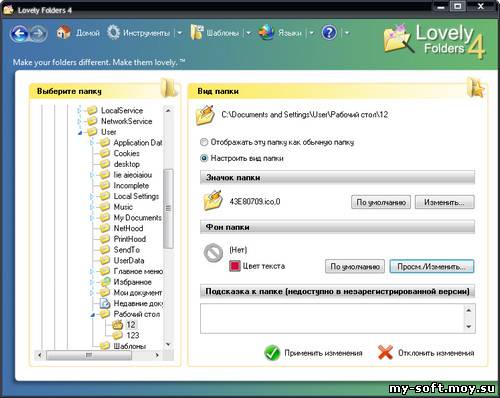
Task: Select the Шаблоны folder in tree
Action: [x=130, y=346]
